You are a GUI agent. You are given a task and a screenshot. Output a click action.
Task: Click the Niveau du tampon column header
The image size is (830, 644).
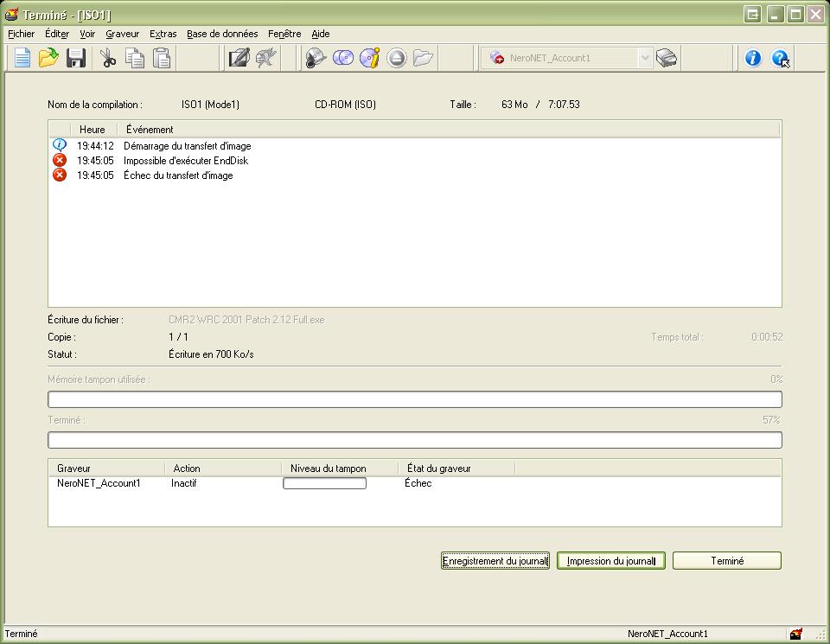[339, 469]
